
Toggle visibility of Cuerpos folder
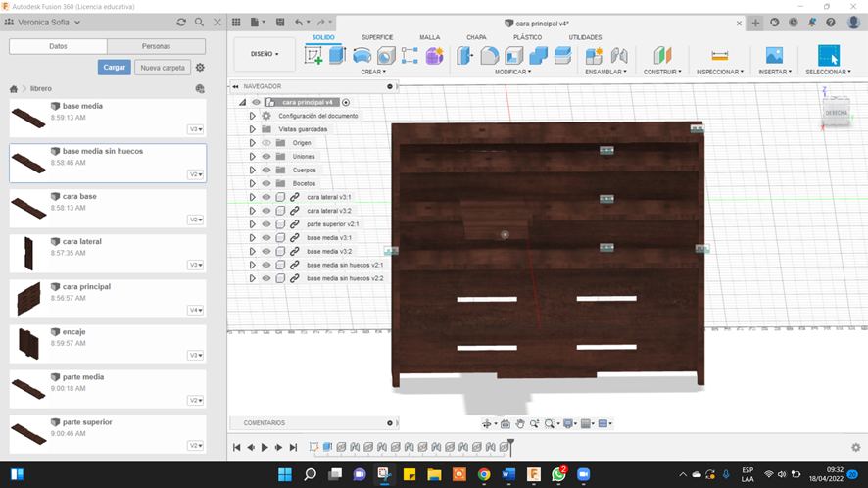tap(266, 171)
